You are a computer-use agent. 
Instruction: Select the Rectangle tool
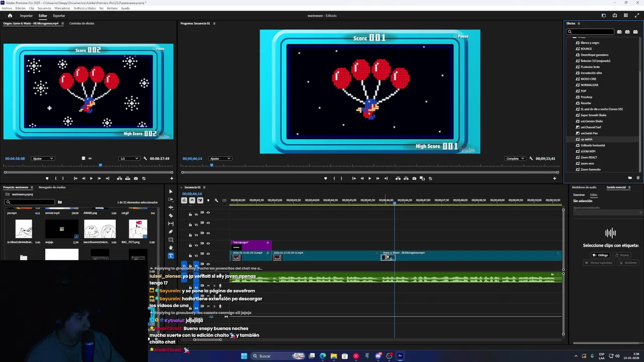171,240
